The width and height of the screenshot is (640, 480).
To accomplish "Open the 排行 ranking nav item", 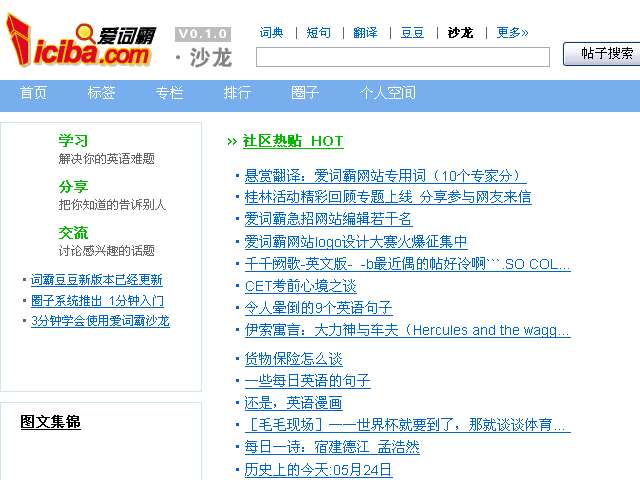I will point(237,93).
